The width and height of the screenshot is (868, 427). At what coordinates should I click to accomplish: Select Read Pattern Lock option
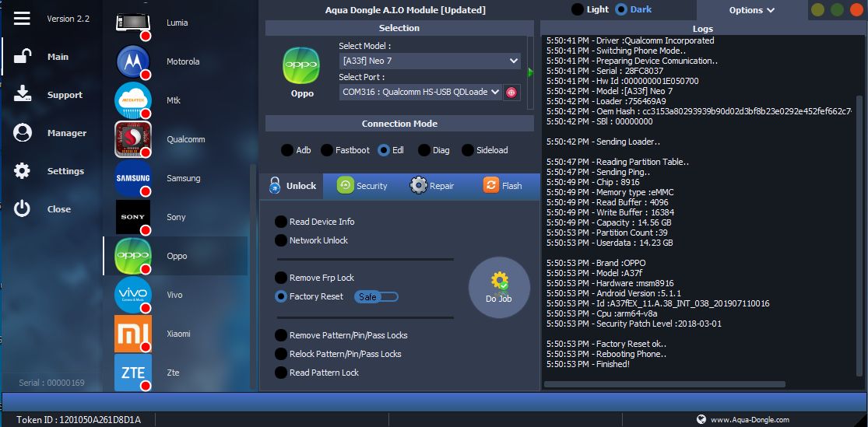click(317, 373)
